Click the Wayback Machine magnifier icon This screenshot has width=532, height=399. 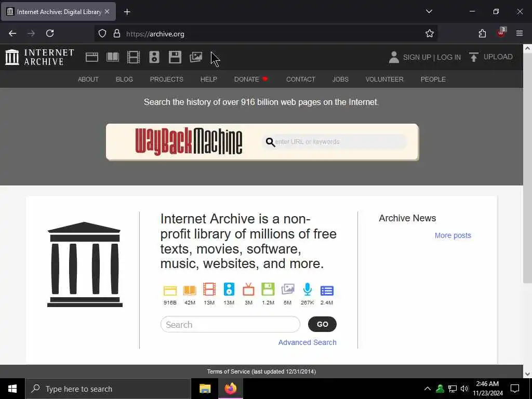(x=270, y=142)
